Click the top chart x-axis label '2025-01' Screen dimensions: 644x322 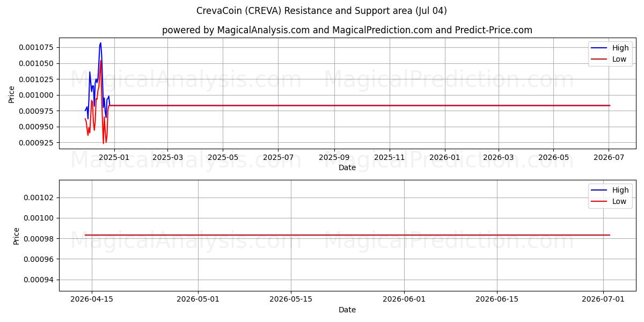pos(115,157)
